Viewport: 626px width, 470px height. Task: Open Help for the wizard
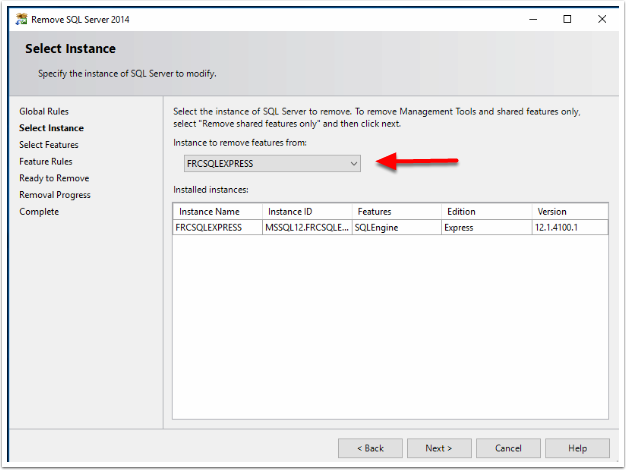click(x=577, y=448)
